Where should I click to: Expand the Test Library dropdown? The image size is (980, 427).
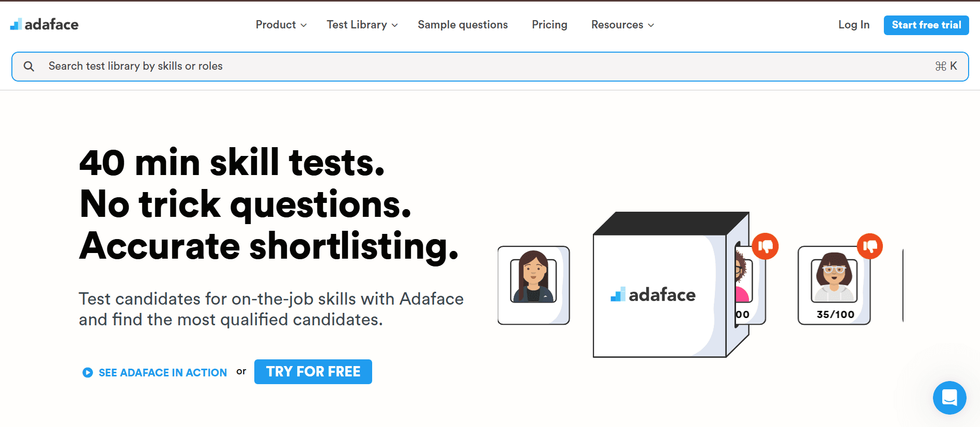click(362, 25)
